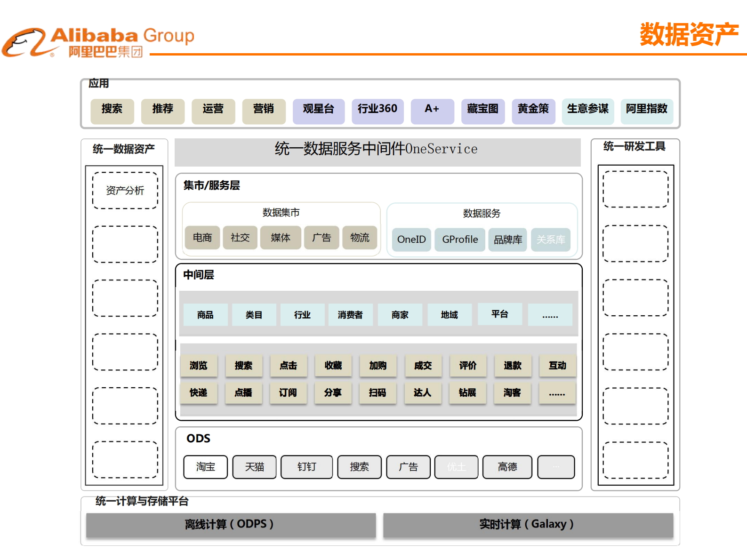The height and width of the screenshot is (560, 747).
Task: Click the 媒体 data mart box
Action: point(281,238)
